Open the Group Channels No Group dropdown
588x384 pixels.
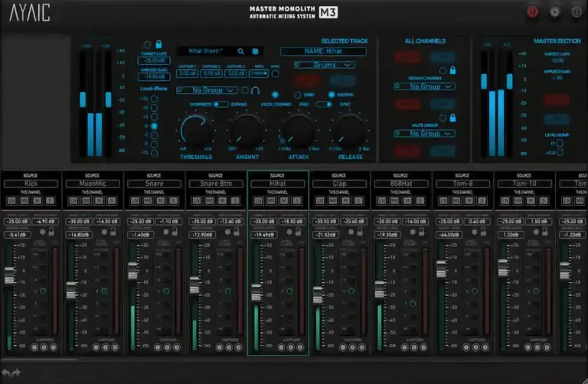pos(424,86)
